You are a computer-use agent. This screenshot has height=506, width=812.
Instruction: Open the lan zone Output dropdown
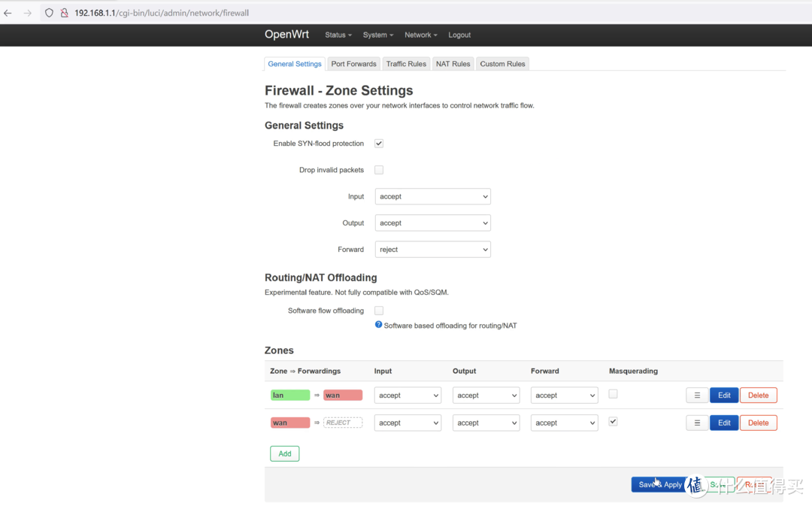click(x=486, y=395)
